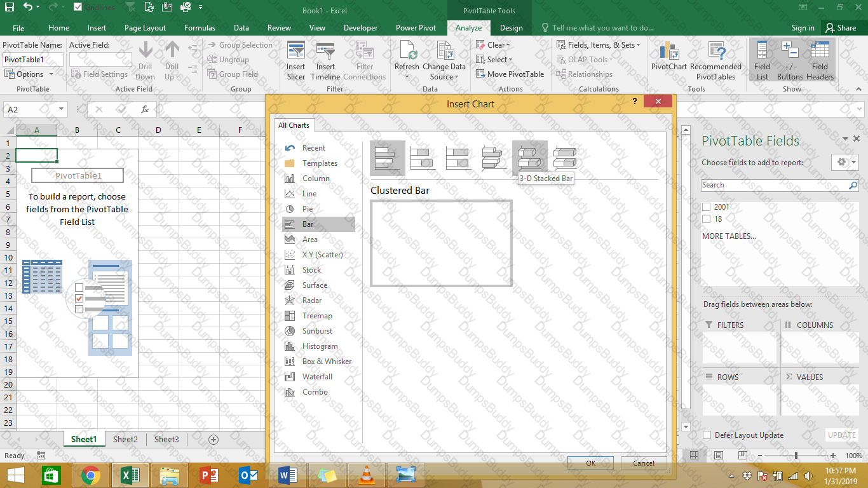
Task: Switch to Sheet2 tab
Action: click(x=125, y=439)
